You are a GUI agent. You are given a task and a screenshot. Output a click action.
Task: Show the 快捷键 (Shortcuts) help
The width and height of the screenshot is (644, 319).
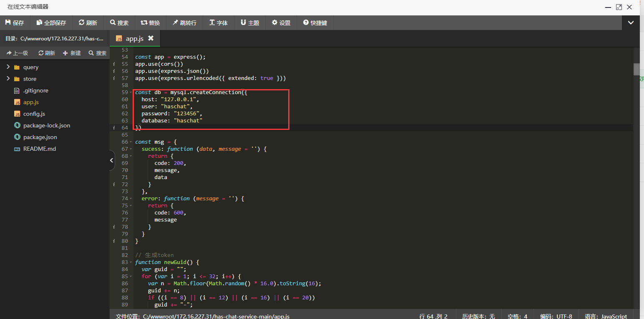[315, 23]
